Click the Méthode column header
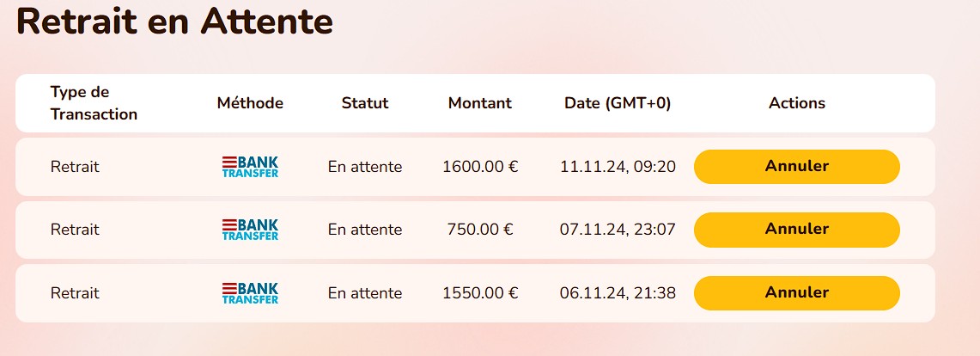 pos(250,103)
